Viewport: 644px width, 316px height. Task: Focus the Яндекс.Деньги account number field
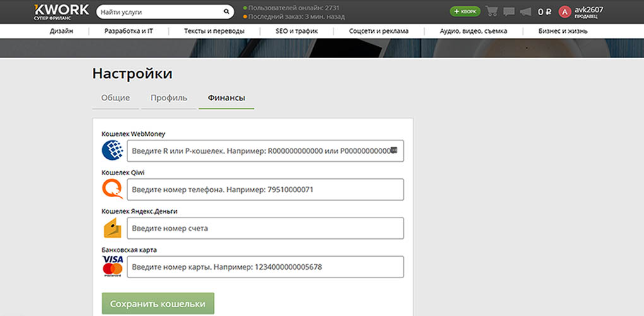pos(265,228)
